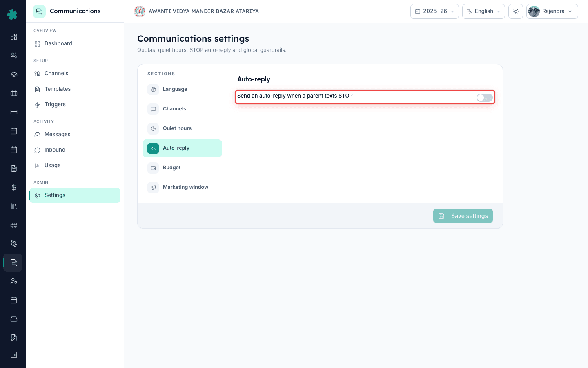Open the briefcase icon in the rail

tap(14, 93)
